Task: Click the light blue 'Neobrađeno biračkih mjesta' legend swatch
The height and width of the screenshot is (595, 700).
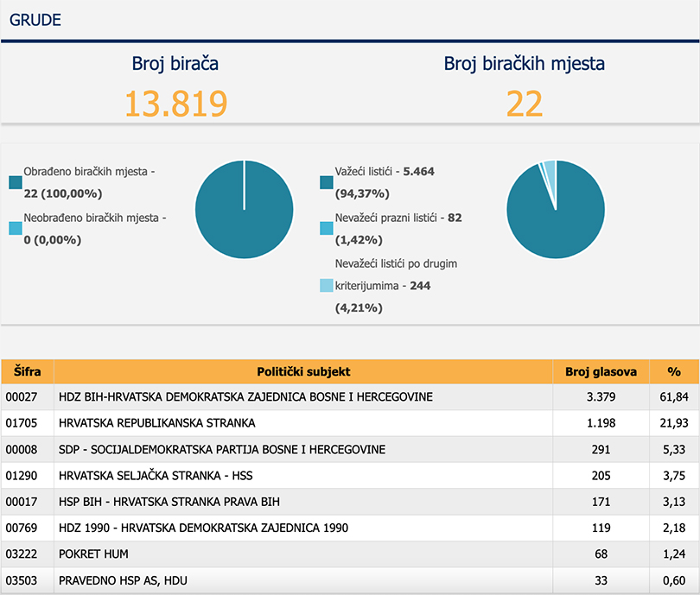Action: 16,228
